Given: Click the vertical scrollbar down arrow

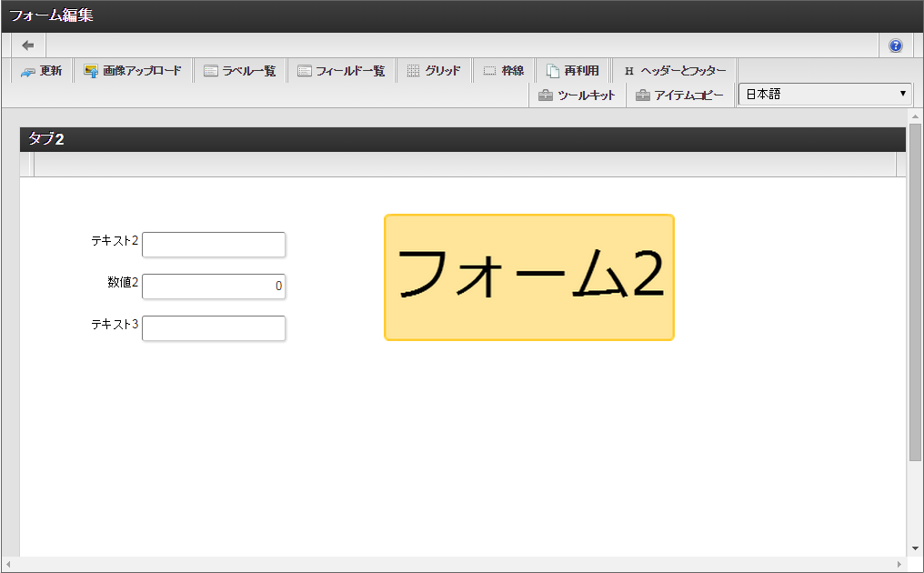Looking at the screenshot, I should 915,548.
